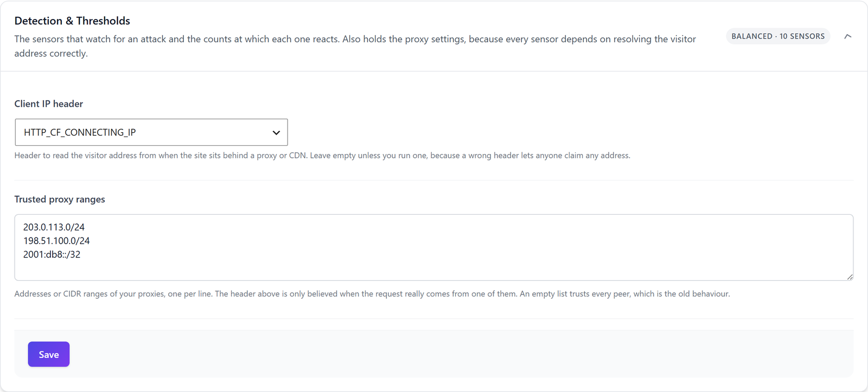Click the Client IP header label
Viewport: 868px width, 392px height.
click(49, 104)
